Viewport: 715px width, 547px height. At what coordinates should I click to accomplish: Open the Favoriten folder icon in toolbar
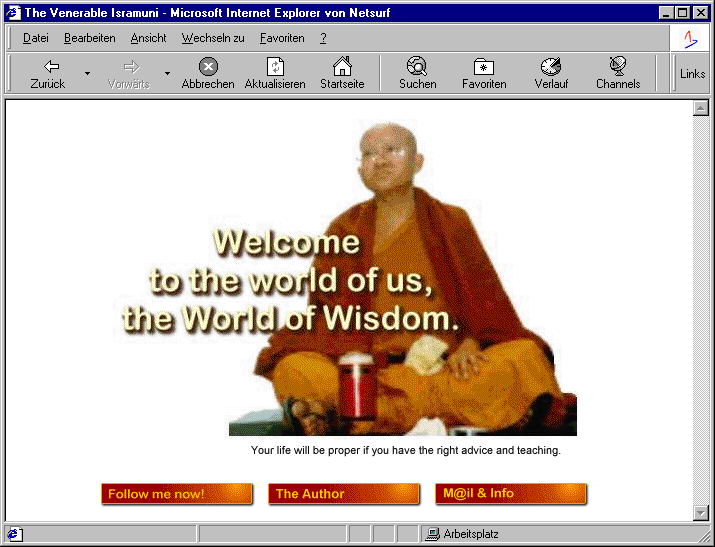[484, 67]
